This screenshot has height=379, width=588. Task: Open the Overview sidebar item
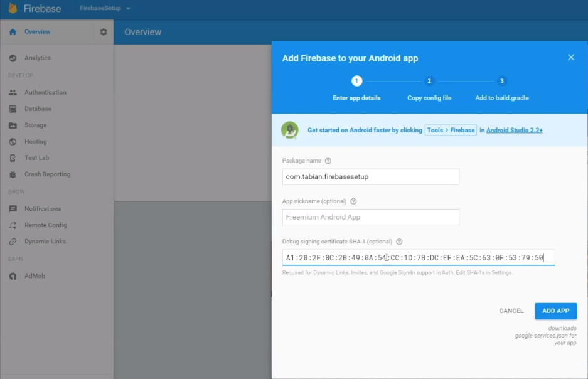[38, 32]
